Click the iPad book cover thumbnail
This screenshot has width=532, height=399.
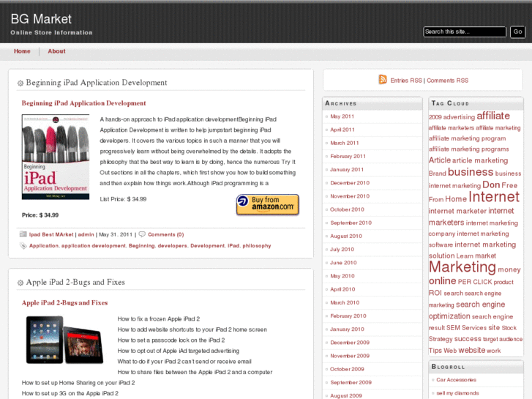tap(56, 157)
